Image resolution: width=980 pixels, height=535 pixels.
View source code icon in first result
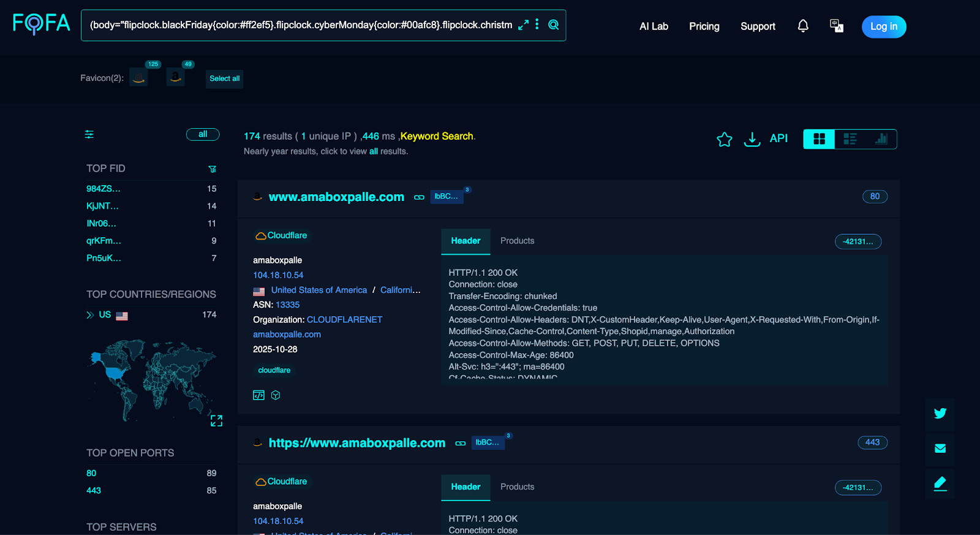(258, 395)
